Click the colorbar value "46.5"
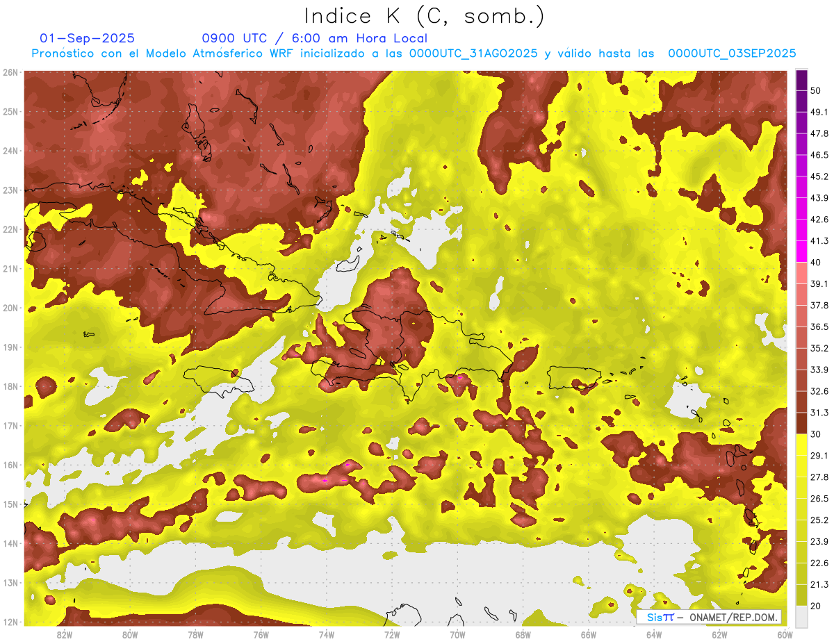 coord(819,155)
